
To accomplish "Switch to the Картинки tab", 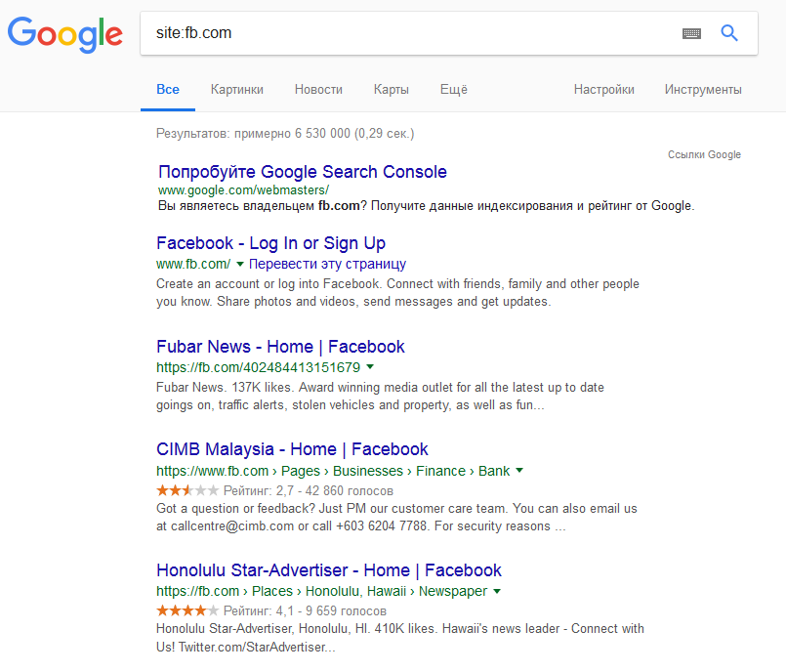I will [236, 89].
